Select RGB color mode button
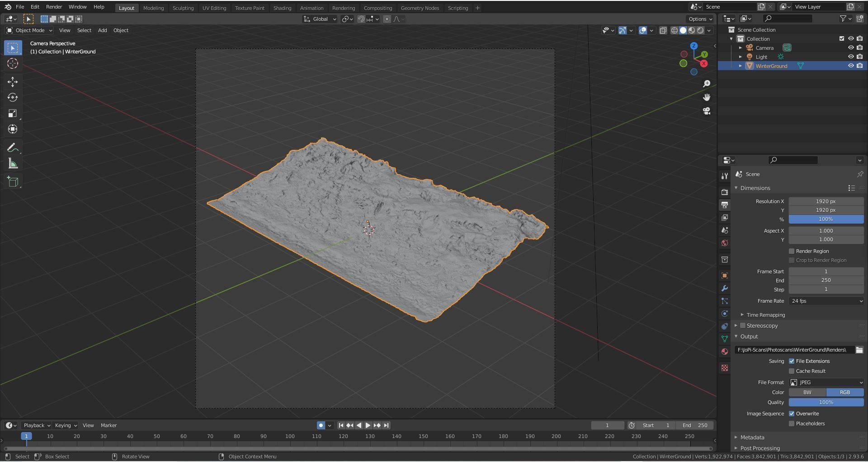 click(845, 392)
